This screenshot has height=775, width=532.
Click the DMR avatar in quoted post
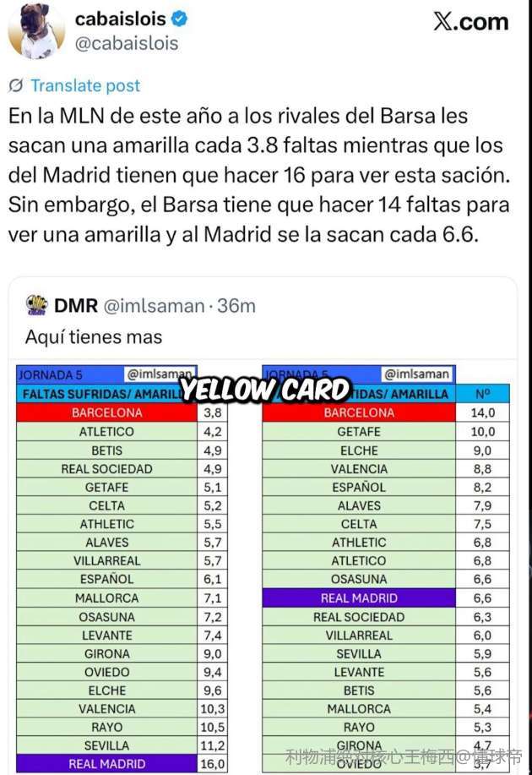point(37,305)
